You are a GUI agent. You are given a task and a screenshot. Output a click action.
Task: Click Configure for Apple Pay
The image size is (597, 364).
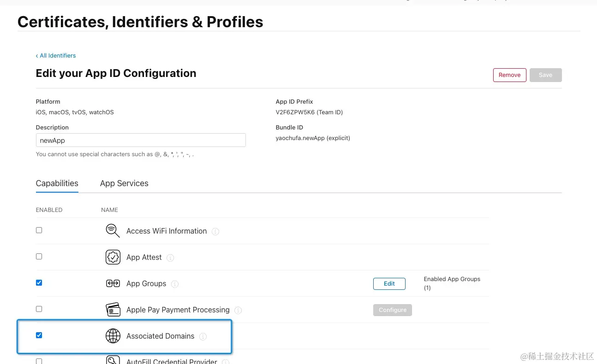[393, 310]
